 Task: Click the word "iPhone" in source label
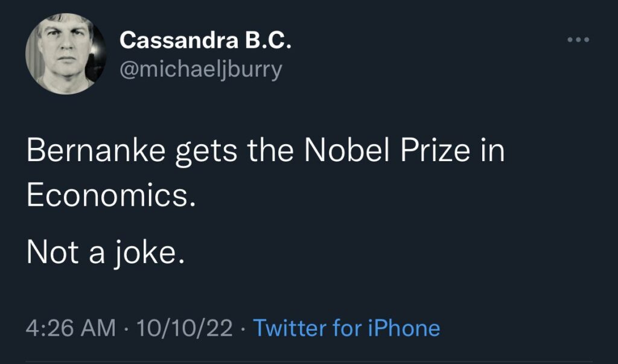[404, 328]
